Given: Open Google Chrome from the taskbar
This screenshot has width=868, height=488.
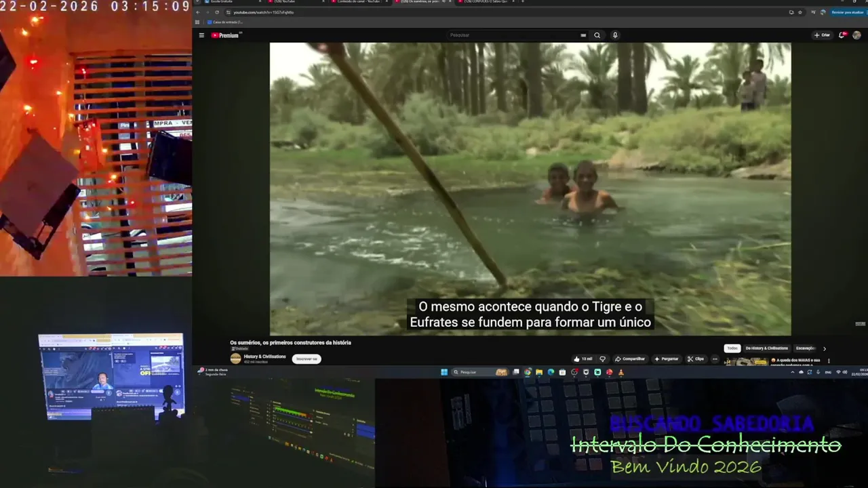Looking at the screenshot, I should [528, 372].
